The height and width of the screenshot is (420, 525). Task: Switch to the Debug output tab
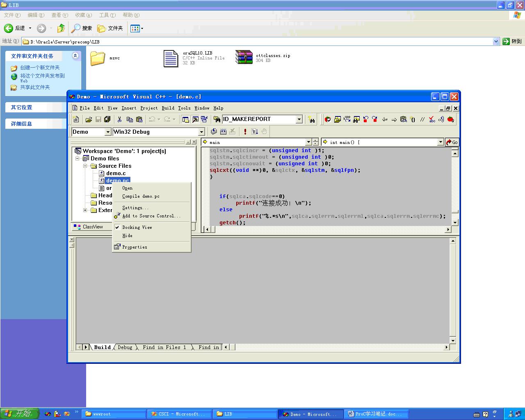tap(125, 347)
